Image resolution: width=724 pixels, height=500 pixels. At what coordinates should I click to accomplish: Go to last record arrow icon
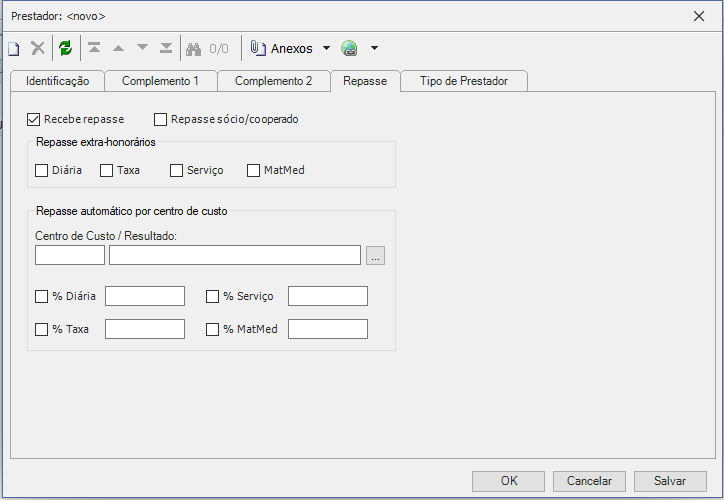(x=166, y=48)
